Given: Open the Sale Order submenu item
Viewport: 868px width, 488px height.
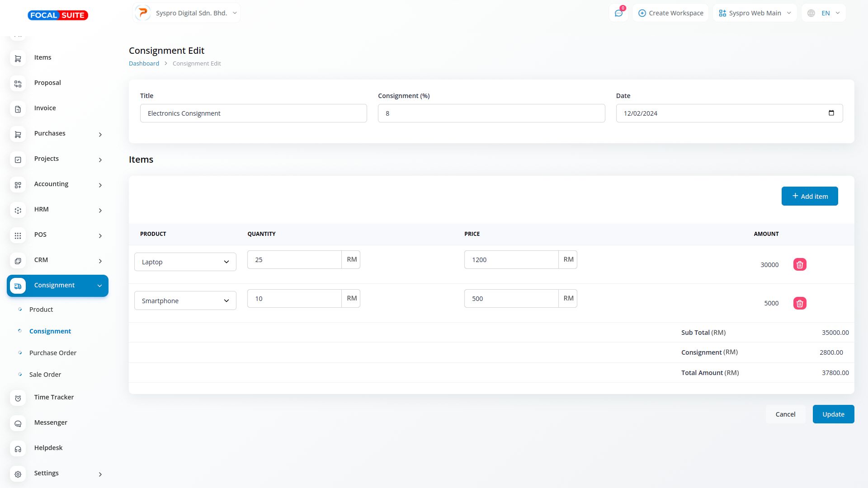Looking at the screenshot, I should tap(45, 375).
